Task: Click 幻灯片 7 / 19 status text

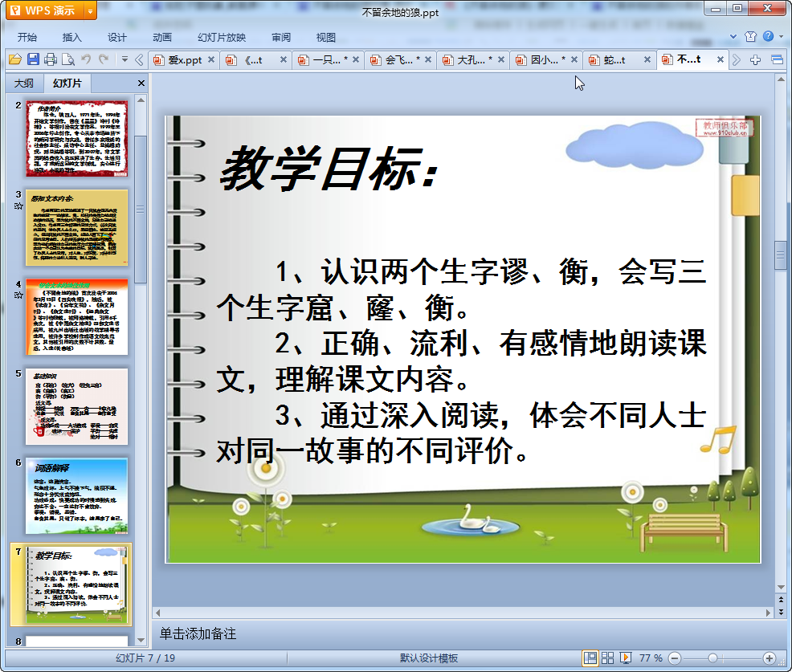Action: [x=145, y=658]
